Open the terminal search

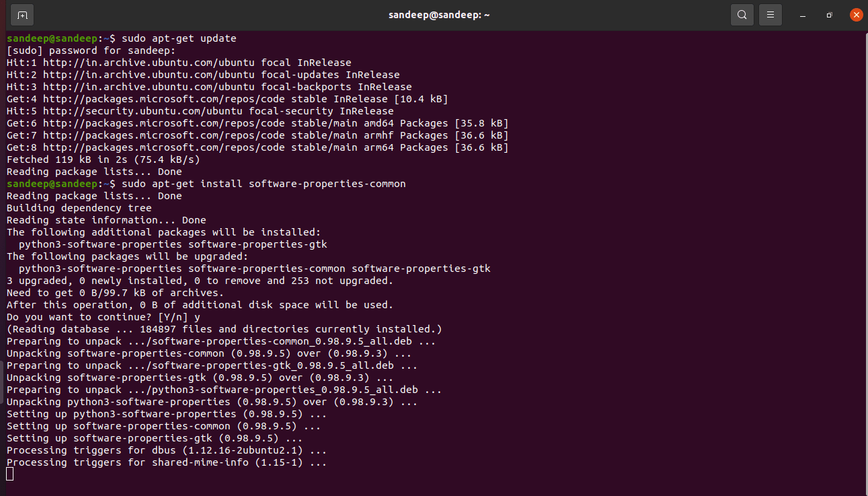742,14
